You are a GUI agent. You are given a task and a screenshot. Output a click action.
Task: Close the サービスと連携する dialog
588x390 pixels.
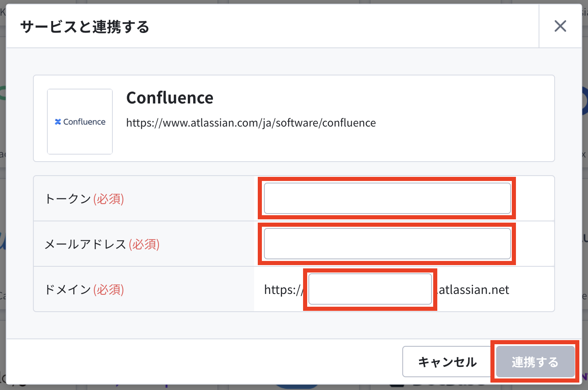coord(560,26)
